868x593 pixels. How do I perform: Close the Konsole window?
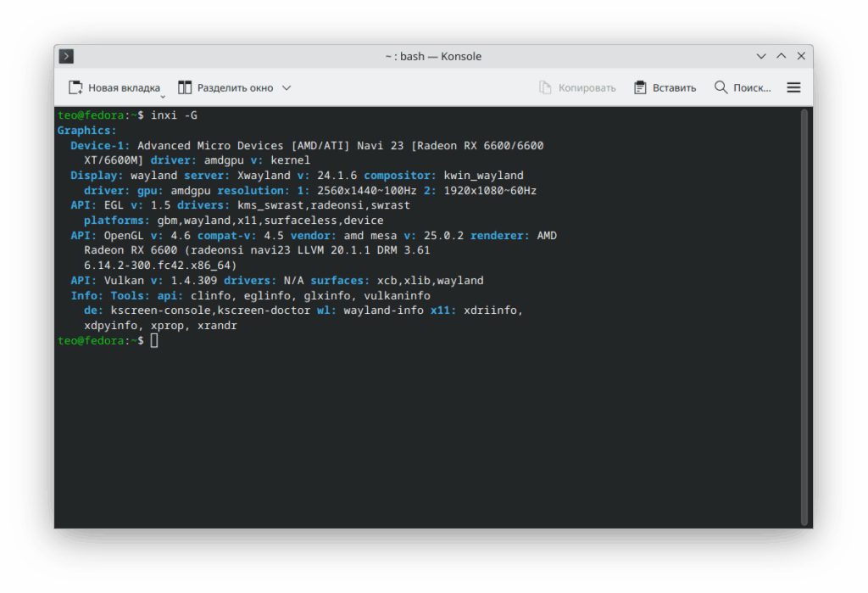point(801,56)
